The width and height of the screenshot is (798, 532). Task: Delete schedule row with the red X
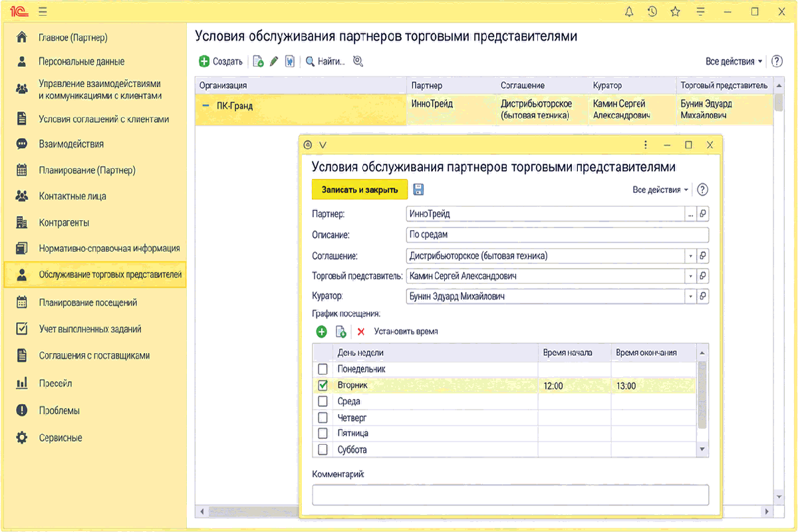pos(361,331)
